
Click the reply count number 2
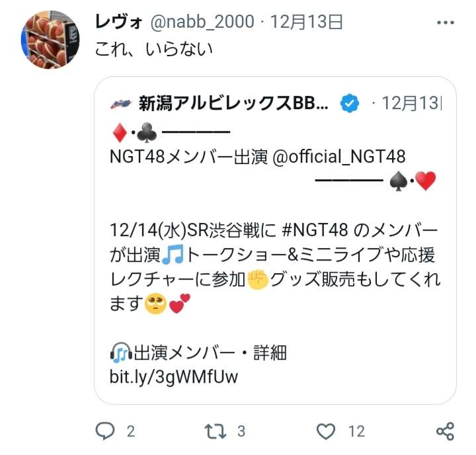[x=130, y=431]
